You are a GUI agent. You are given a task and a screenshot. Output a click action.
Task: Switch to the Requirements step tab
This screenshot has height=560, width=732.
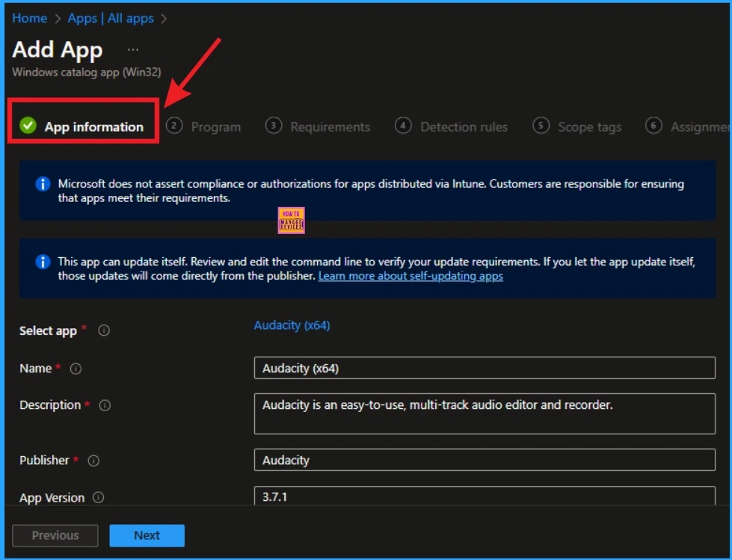(318, 126)
